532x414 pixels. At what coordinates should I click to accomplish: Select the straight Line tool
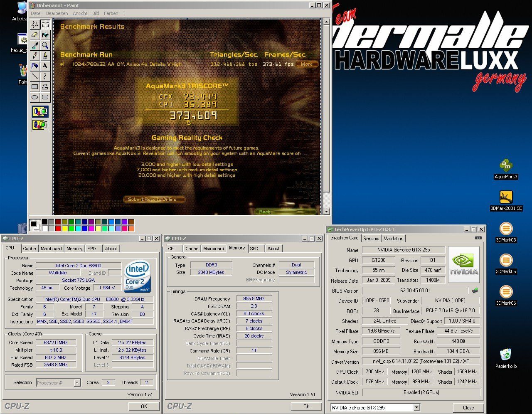tap(35, 76)
